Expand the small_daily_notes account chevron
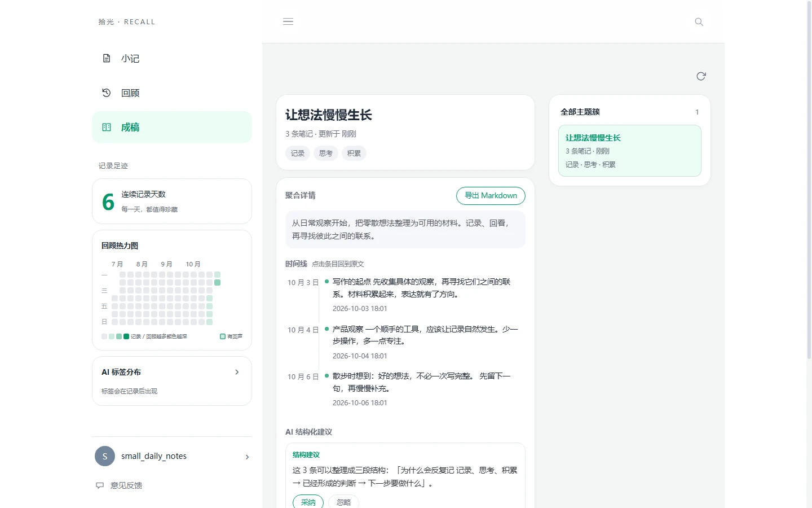Image resolution: width=812 pixels, height=508 pixels. point(247,457)
